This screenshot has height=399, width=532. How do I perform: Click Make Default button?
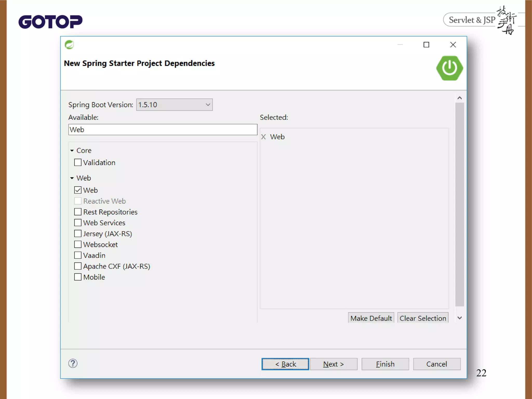click(371, 318)
